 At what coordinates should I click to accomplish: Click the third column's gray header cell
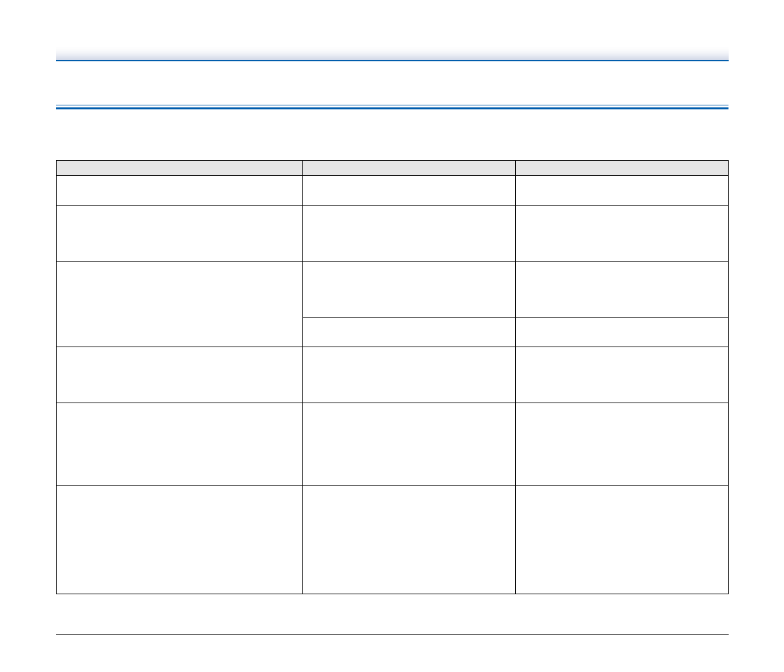621,167
